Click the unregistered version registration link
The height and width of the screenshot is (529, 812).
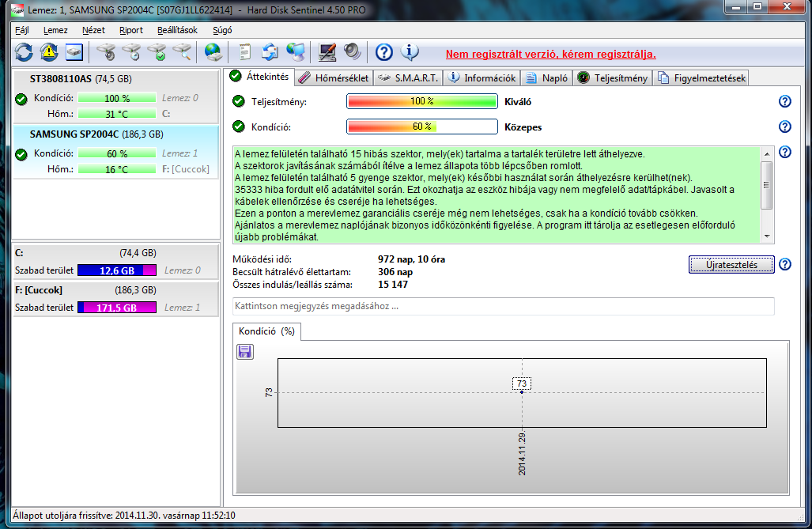[x=550, y=54]
